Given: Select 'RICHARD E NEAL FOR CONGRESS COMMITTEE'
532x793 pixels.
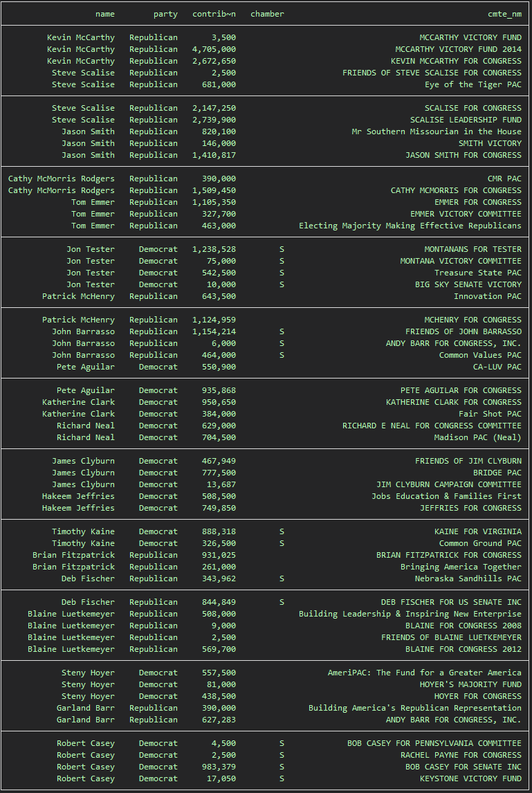Looking at the screenshot, I should click(x=432, y=426).
